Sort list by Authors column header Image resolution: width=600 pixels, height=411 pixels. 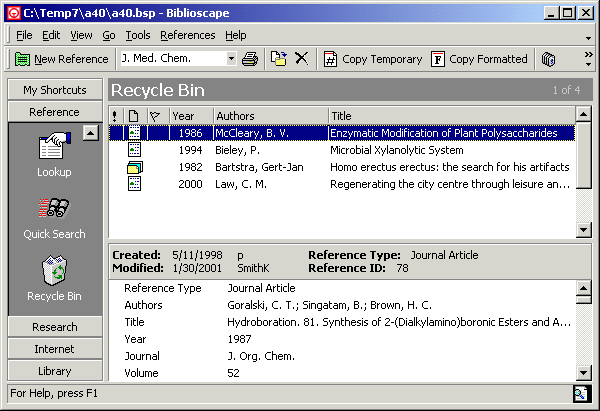(x=271, y=116)
